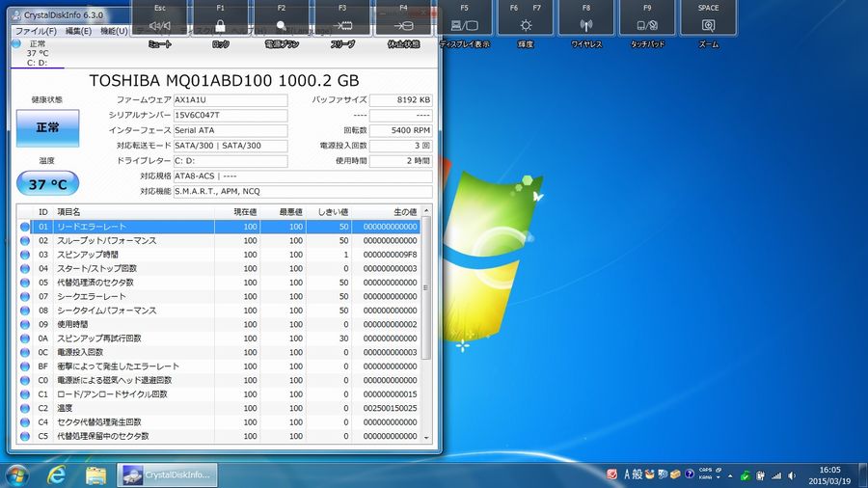Open the SPACE zoom card
The width and height of the screenshot is (868, 488).
(x=708, y=17)
